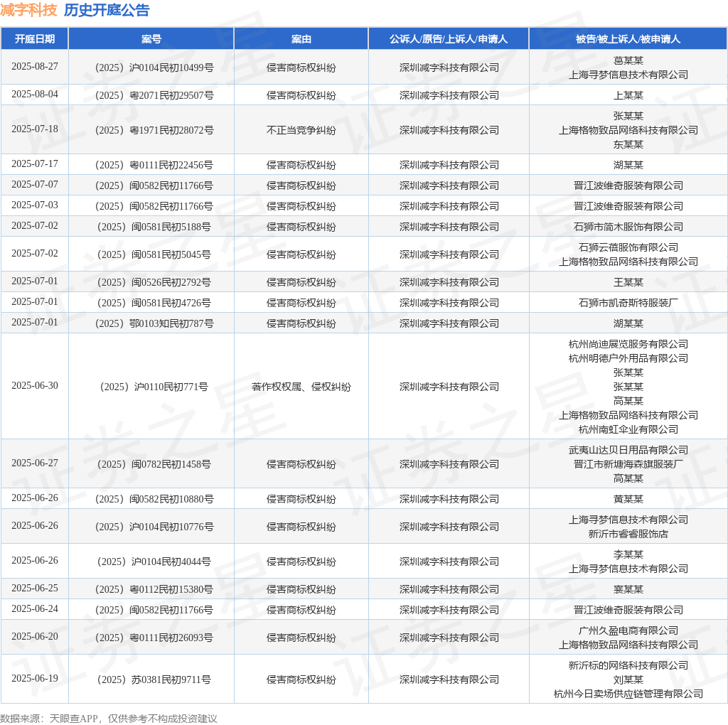Viewport: 728px width, 725px height.
Task: Click defendant 广州久盈电商有限公司
Action: [x=628, y=630]
